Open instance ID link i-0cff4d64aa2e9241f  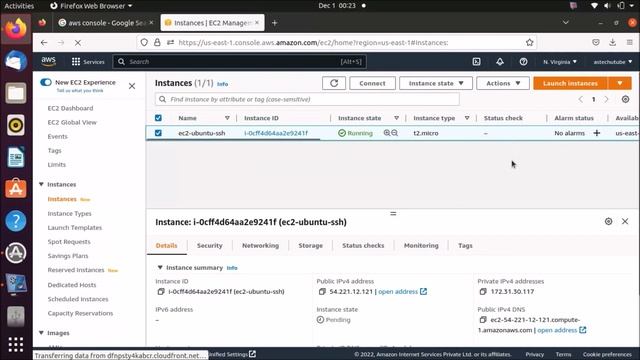tap(276, 133)
